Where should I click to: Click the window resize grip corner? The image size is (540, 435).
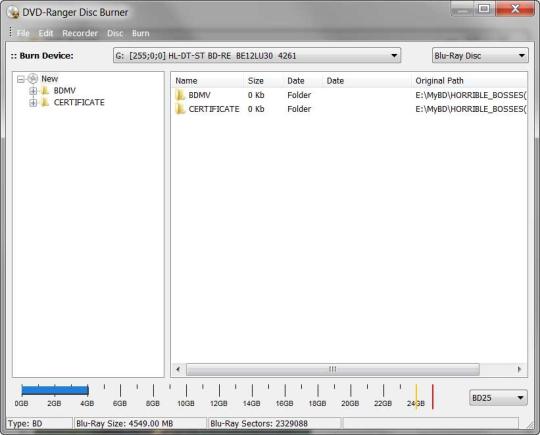pyautogui.click(x=530, y=426)
